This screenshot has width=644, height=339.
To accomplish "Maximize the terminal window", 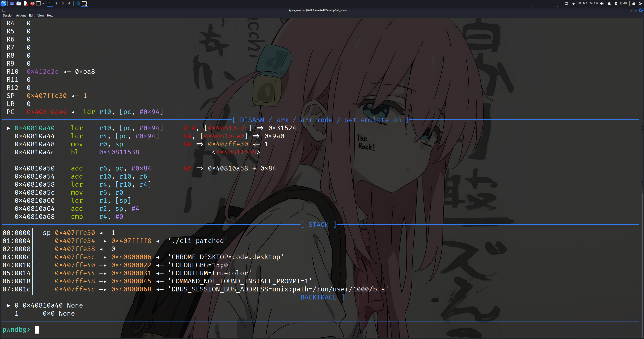I will (636, 10).
